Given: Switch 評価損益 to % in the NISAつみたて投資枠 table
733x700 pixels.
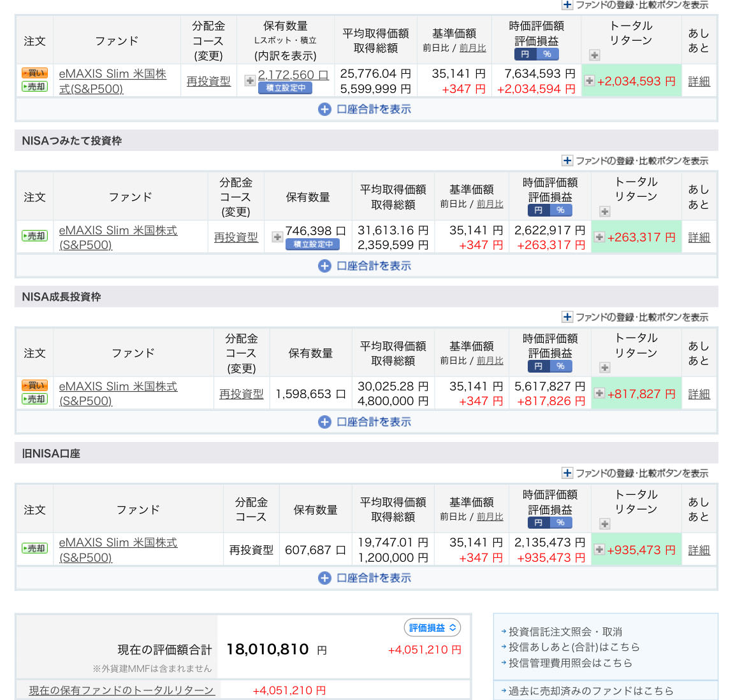Looking at the screenshot, I should (561, 210).
